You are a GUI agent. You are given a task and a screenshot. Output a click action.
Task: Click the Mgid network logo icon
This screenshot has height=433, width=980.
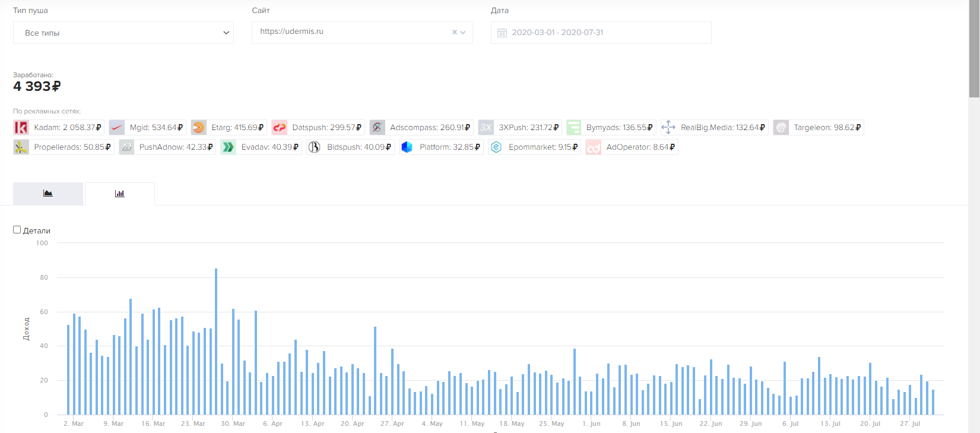click(x=117, y=128)
